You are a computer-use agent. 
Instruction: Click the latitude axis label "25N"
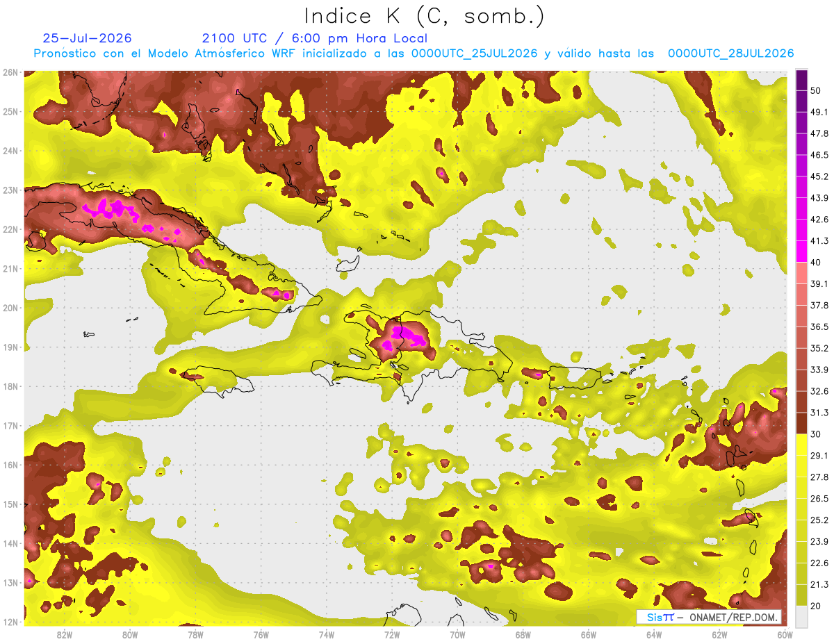click(10, 111)
